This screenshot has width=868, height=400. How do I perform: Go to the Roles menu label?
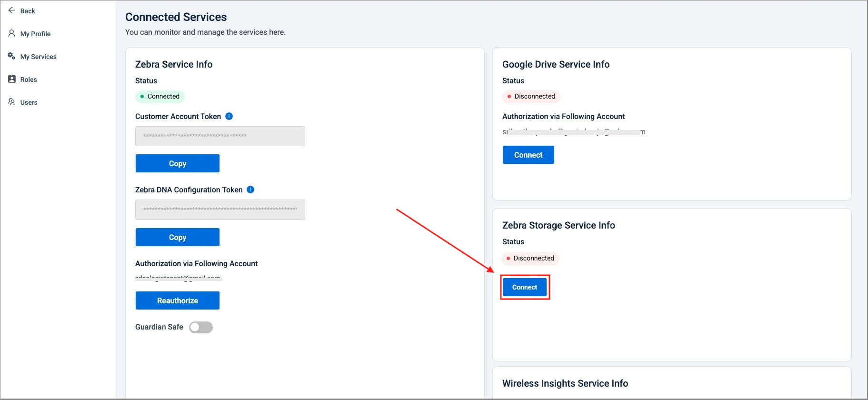[x=29, y=80]
